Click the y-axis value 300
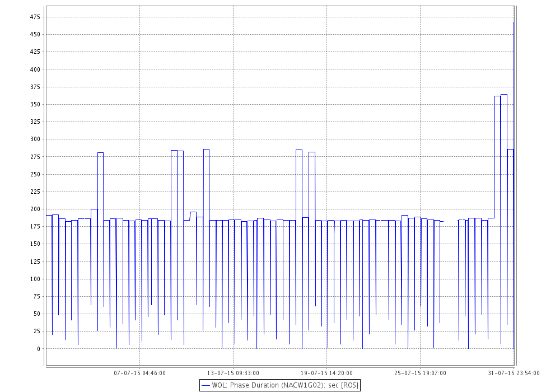This screenshot has width=560, height=392. pos(35,139)
